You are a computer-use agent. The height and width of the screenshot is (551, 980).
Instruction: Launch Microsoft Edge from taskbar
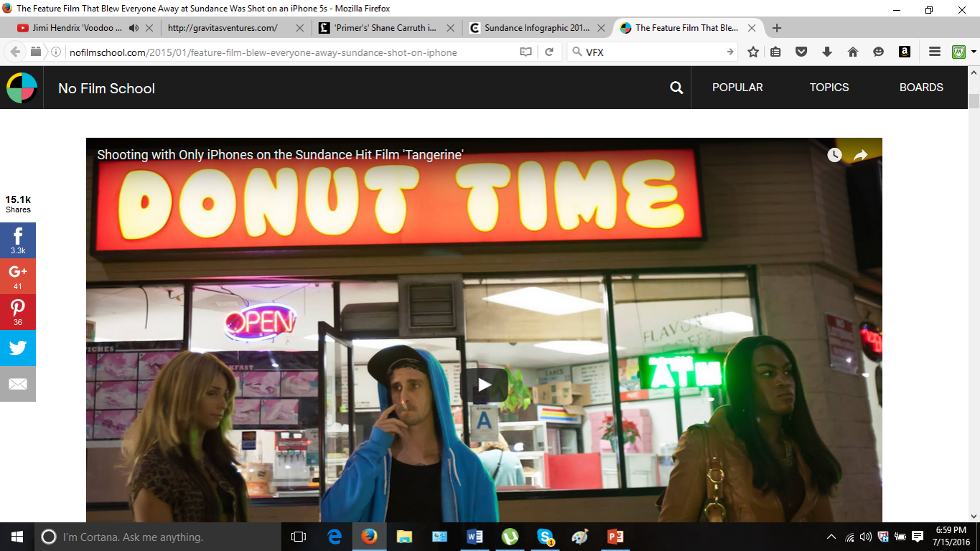[335, 537]
